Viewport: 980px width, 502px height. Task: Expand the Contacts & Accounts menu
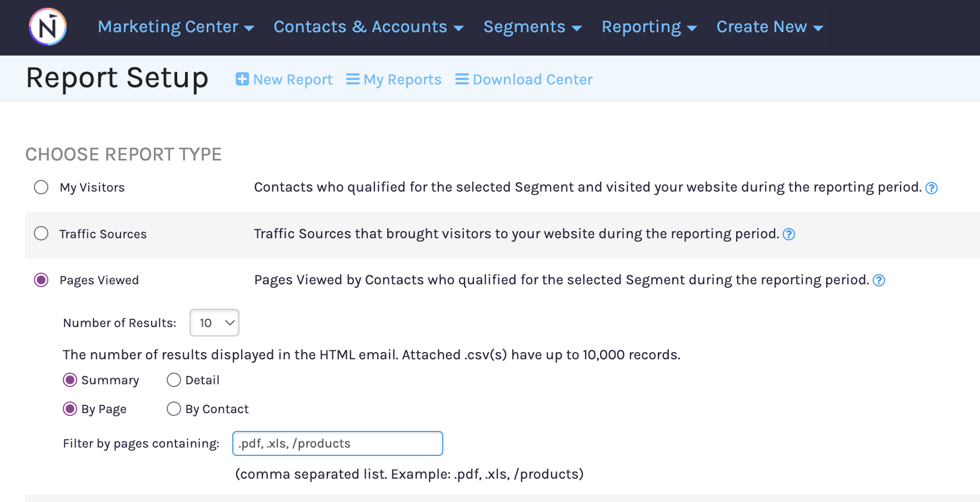368,27
